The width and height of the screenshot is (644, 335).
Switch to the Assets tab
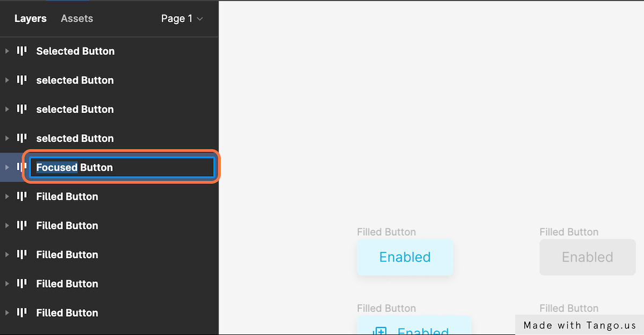(77, 18)
